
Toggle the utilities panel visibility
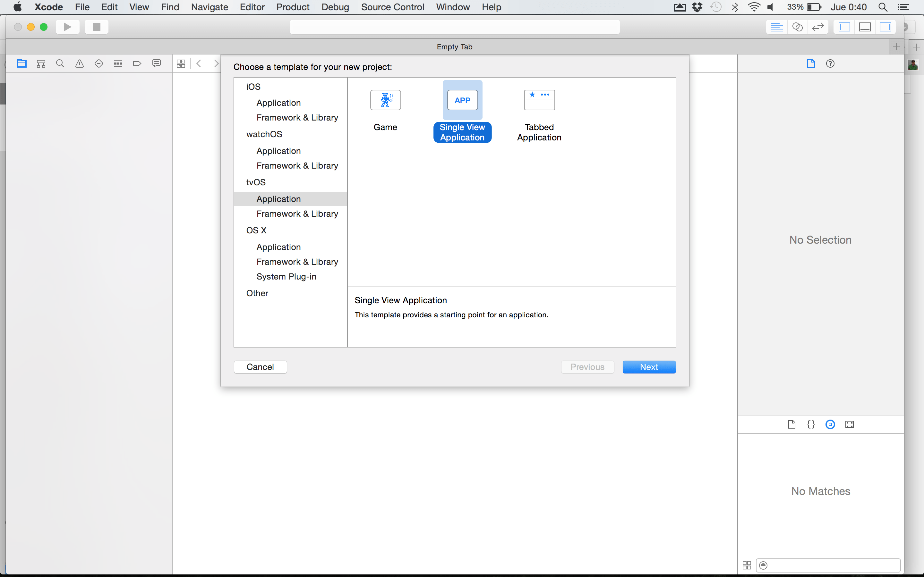click(x=886, y=27)
